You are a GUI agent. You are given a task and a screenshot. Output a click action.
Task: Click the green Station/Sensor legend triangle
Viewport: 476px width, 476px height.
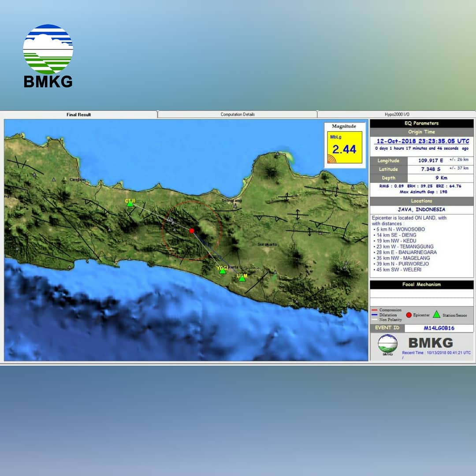[436, 315]
